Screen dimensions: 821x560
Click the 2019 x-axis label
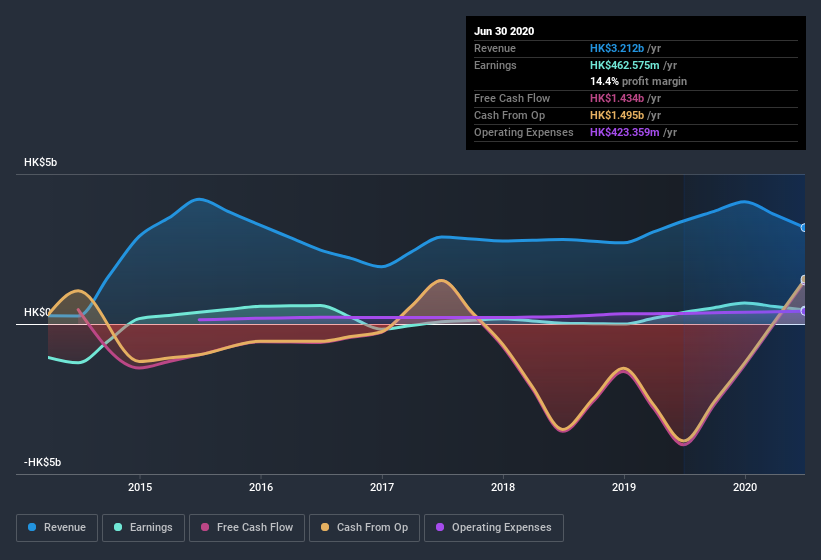click(x=624, y=487)
